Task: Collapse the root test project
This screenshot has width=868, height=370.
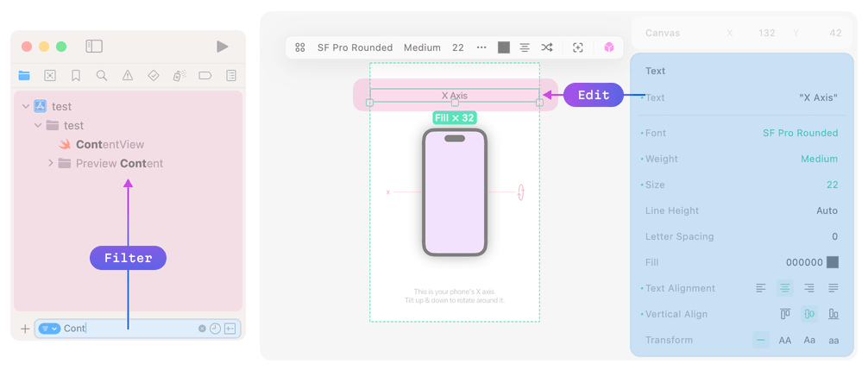Action: pos(27,107)
